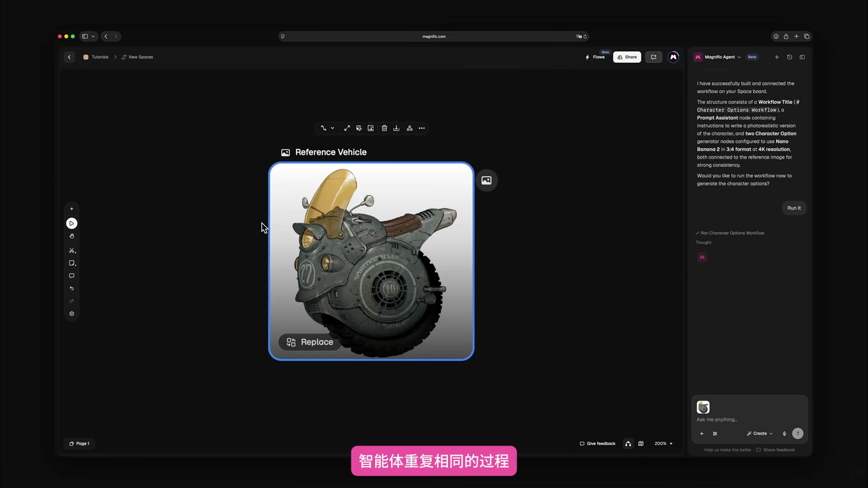Click the undo arrow in left toolbar
The width and height of the screenshot is (868, 488).
[x=71, y=288]
